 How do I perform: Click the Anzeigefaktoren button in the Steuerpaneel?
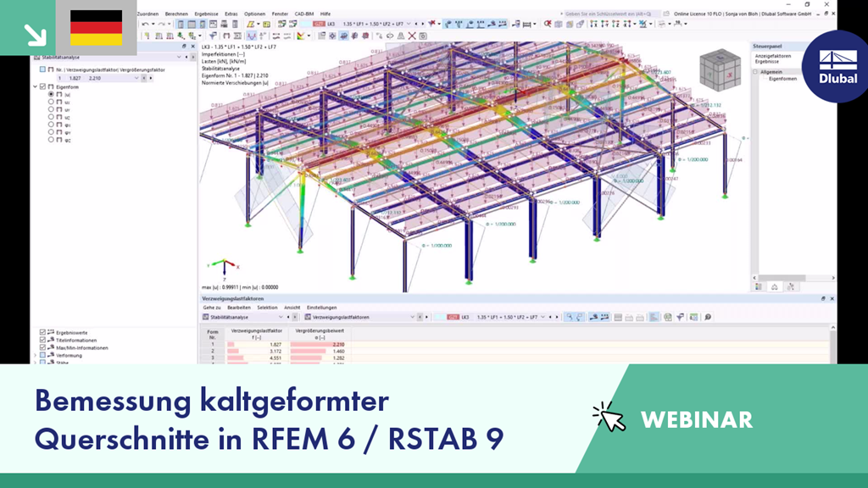[x=773, y=57]
